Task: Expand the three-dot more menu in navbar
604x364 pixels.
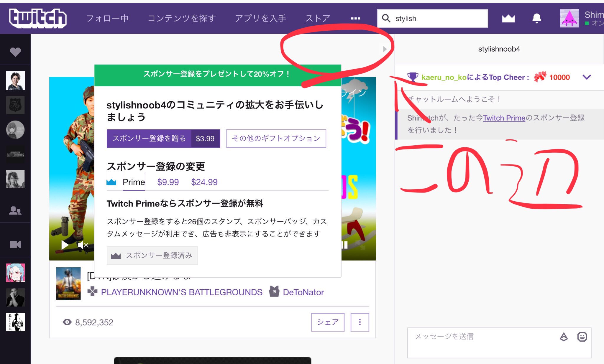Action: (355, 18)
